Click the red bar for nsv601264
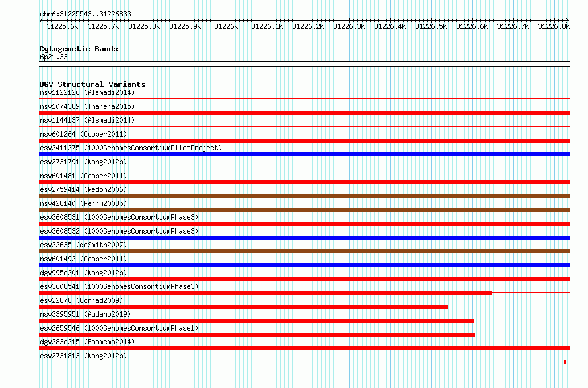The height and width of the screenshot is (388, 588). click(304, 141)
